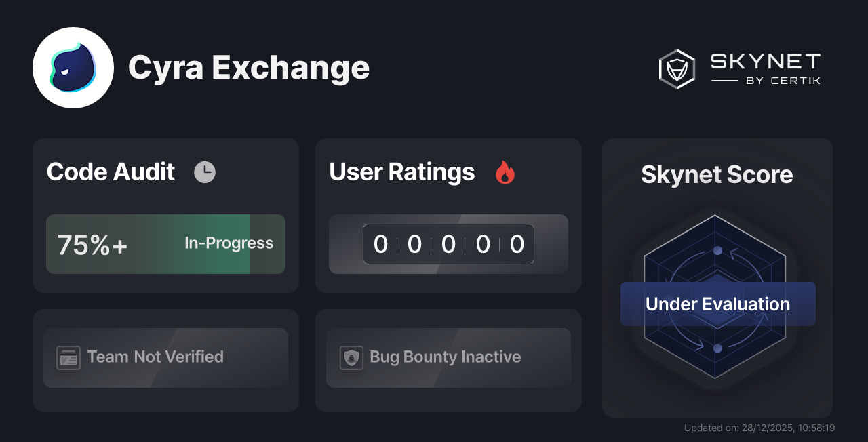Select the Code Audit panel heading
This screenshot has width=868, height=442.
coord(111,172)
